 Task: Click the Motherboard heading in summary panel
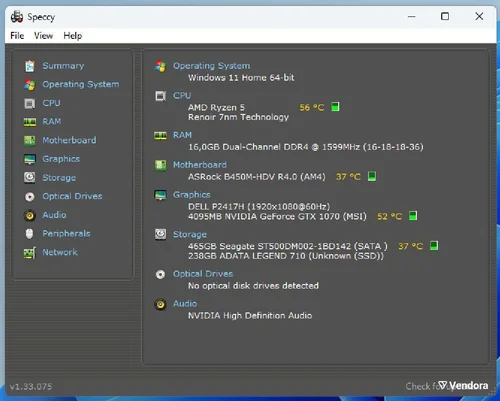(x=200, y=165)
